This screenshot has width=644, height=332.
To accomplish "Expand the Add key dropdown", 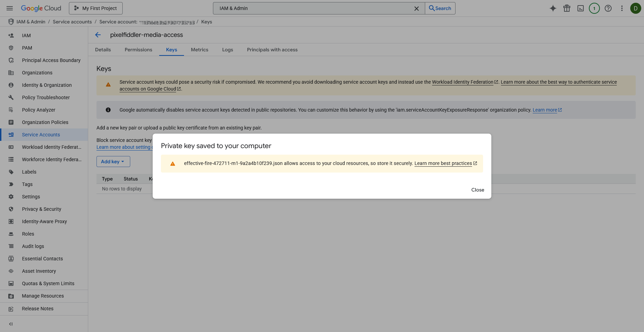I will (x=113, y=162).
